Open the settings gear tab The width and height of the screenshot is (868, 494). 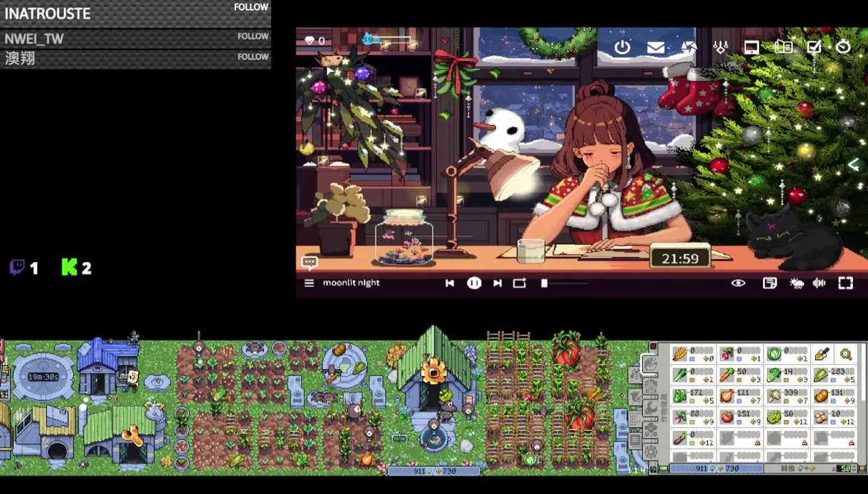[650, 453]
